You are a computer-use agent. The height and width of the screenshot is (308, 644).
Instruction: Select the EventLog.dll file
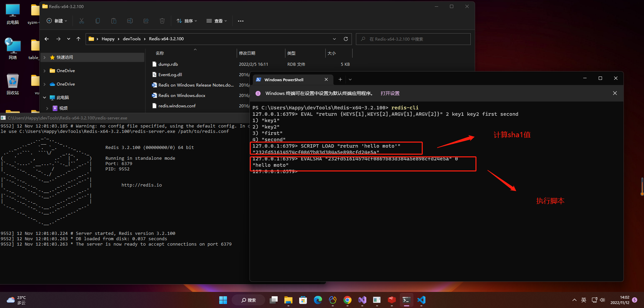point(170,74)
